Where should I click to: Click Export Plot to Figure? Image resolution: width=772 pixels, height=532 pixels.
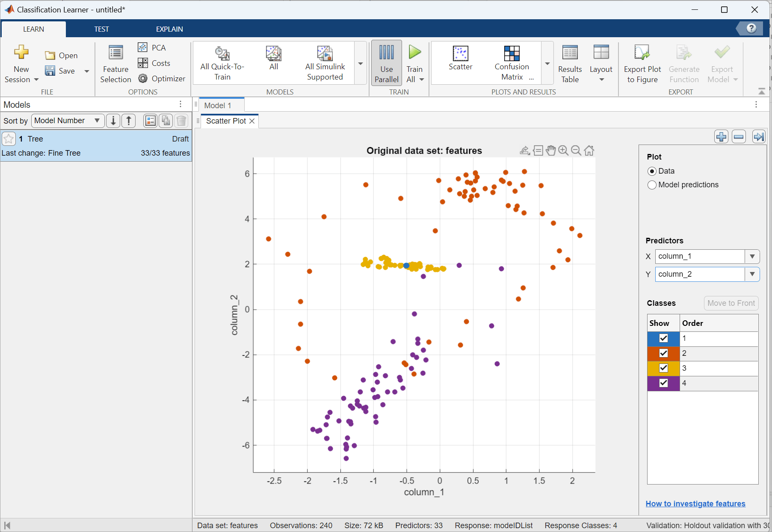642,62
